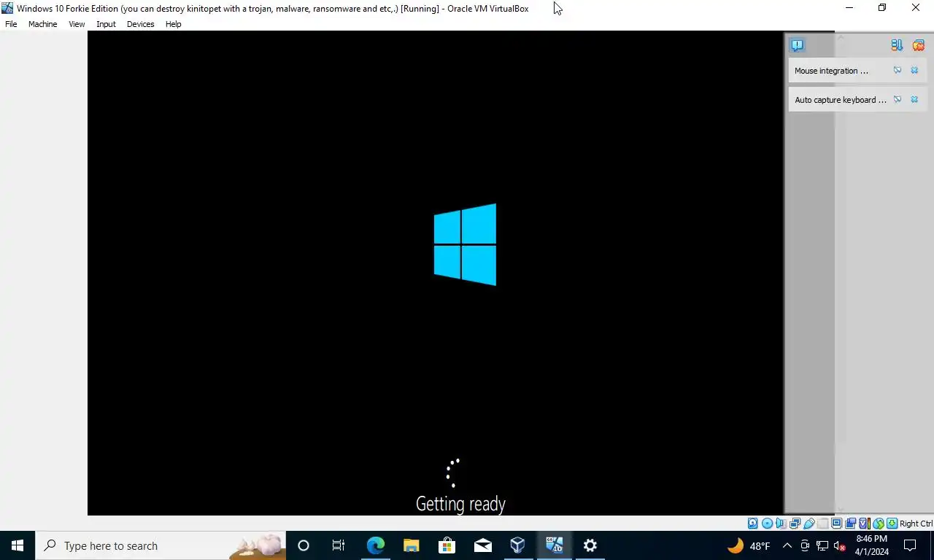Click the greyed shared folders status icon
Screen dimensions: 934x560
point(822,524)
